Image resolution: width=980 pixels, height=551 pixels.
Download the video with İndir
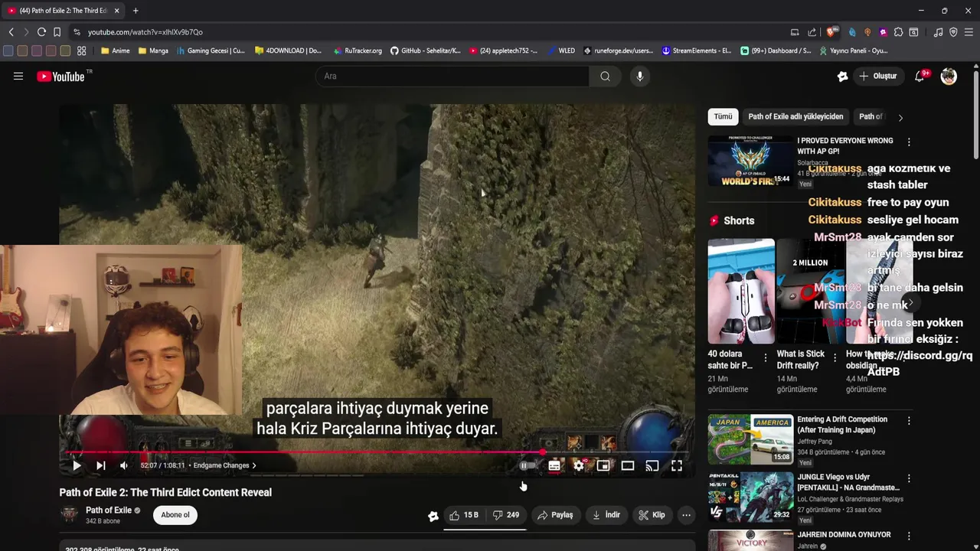(606, 515)
